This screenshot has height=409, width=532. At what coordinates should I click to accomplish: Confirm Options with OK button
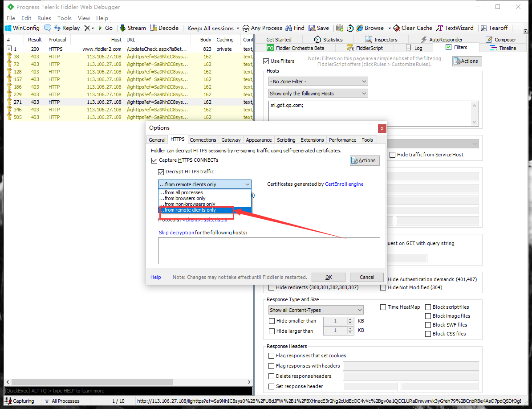click(x=329, y=277)
